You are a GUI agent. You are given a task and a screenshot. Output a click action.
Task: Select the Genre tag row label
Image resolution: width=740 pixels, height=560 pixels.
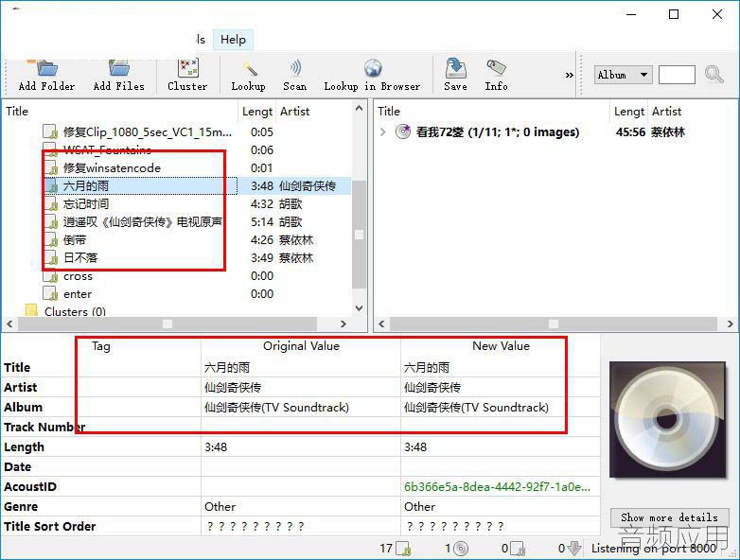click(21, 506)
